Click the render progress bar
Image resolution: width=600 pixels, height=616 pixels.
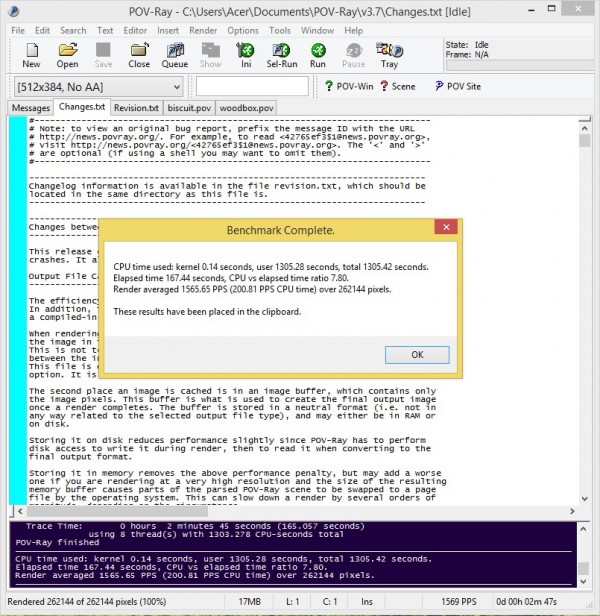(519, 66)
